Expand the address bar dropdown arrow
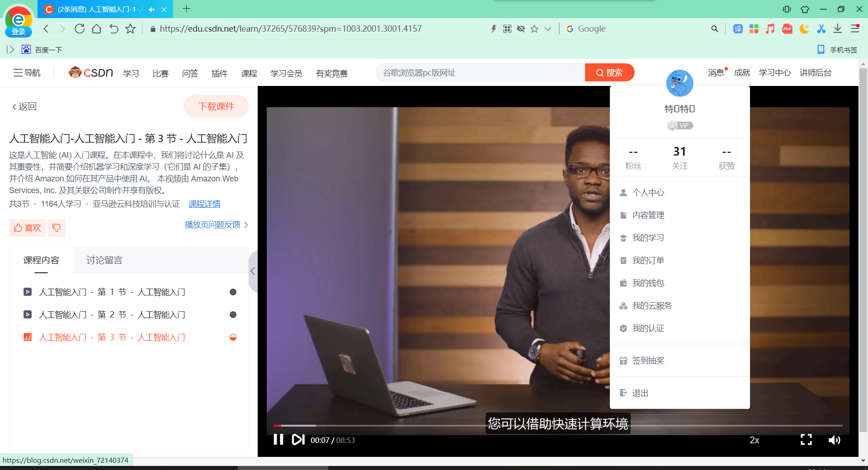 [x=547, y=29]
